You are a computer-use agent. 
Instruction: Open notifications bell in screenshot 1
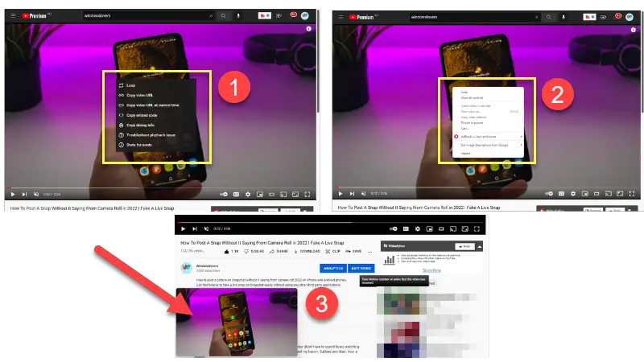point(293,15)
